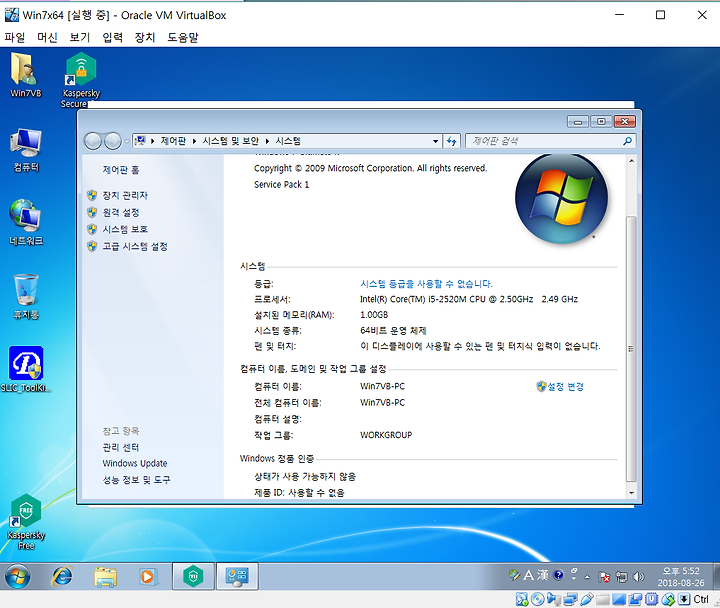This screenshot has width=720, height=608.
Task: Open the Windows 7 Start orb
Action: coord(17,576)
